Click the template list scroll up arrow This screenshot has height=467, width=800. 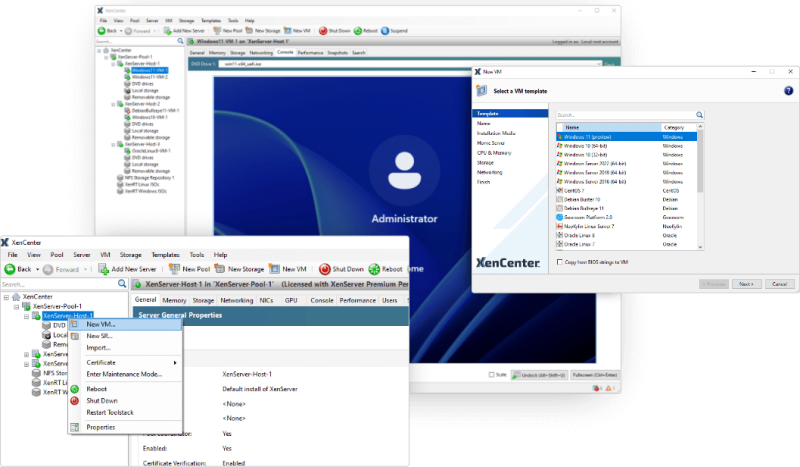pos(700,127)
